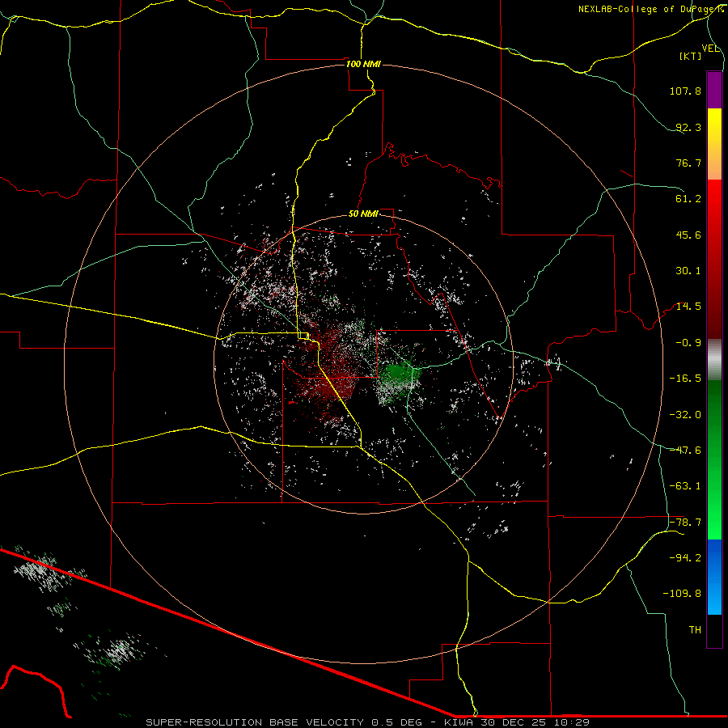Screen dimensions: 728x728
Task: Select the 61.2 value on the velocity scale
Action: 688,199
